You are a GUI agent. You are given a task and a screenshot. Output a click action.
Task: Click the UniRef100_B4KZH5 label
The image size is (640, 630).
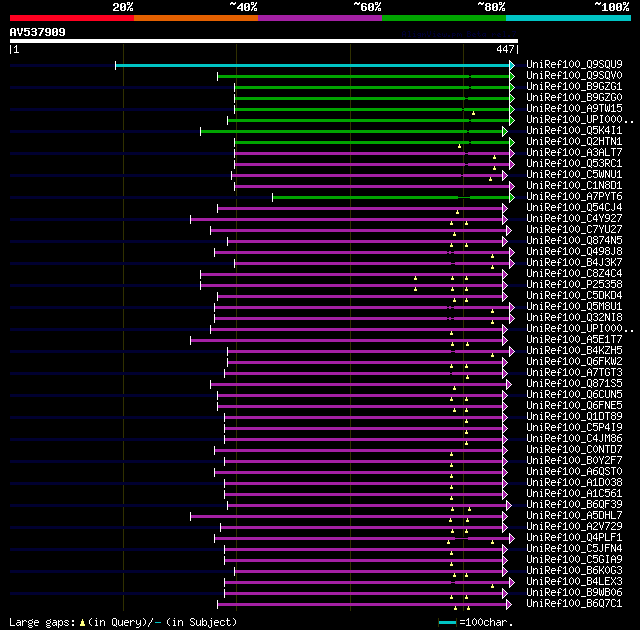574,350
